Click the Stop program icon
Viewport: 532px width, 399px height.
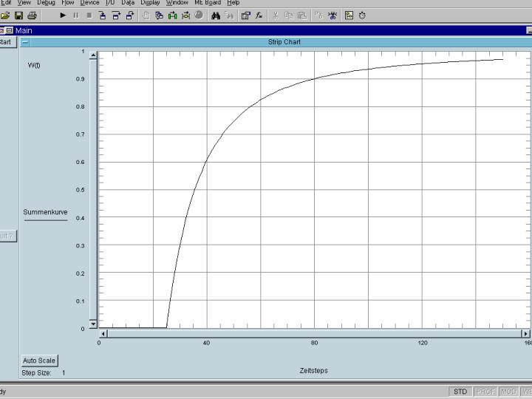89,16
